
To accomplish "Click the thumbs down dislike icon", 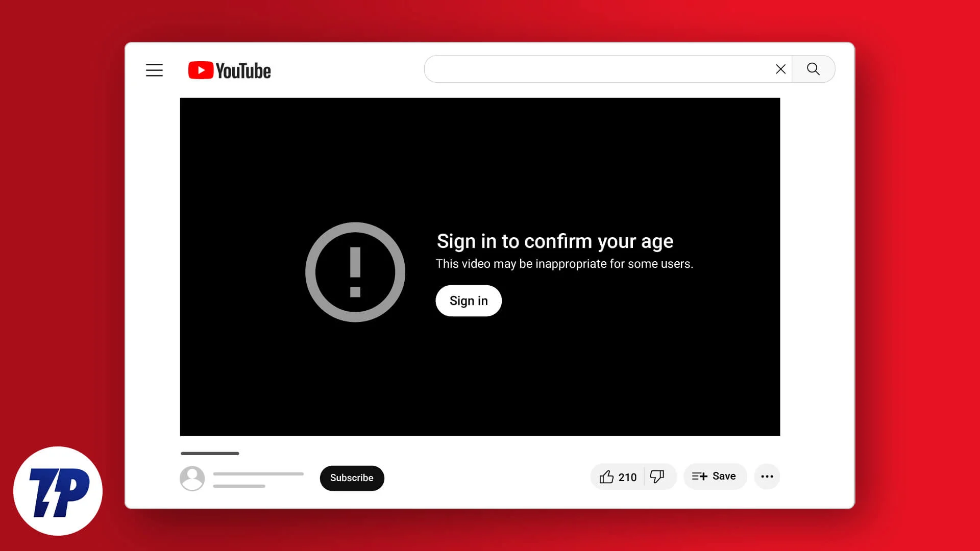I will tap(657, 477).
